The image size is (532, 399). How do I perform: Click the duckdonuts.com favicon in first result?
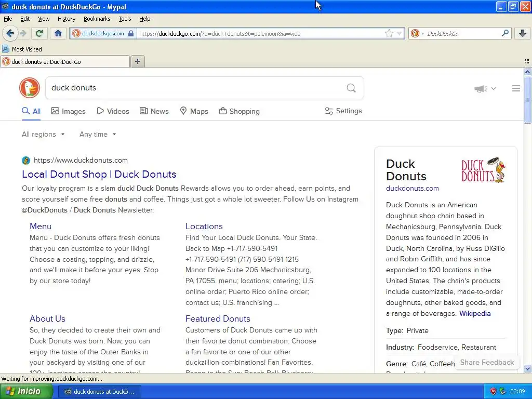coord(26,160)
